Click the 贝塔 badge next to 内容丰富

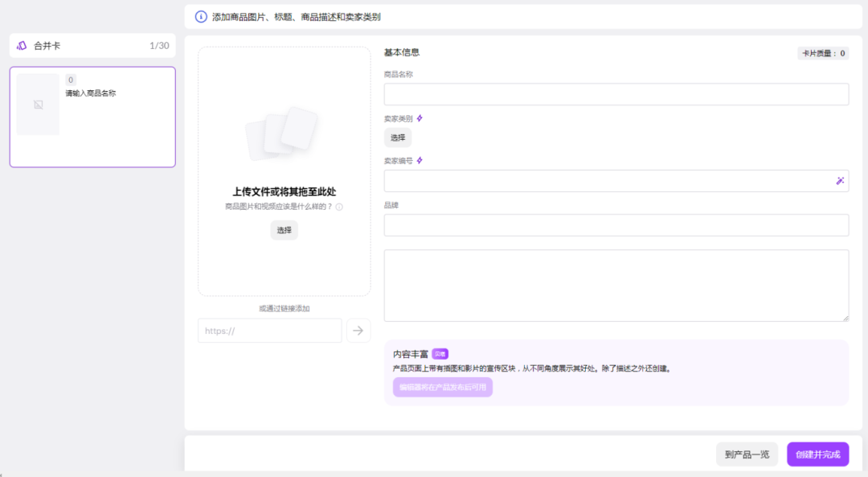[441, 352]
